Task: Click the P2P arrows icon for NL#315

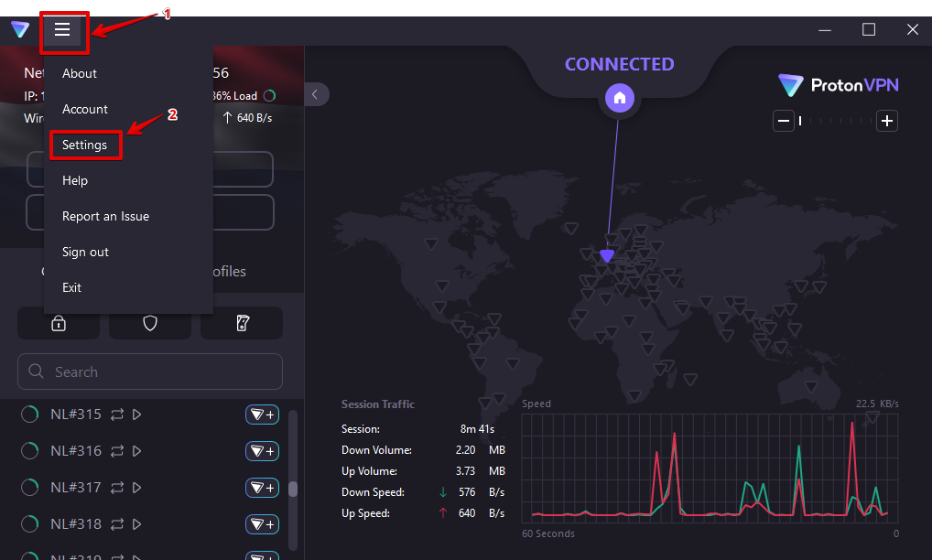Action: (x=117, y=415)
